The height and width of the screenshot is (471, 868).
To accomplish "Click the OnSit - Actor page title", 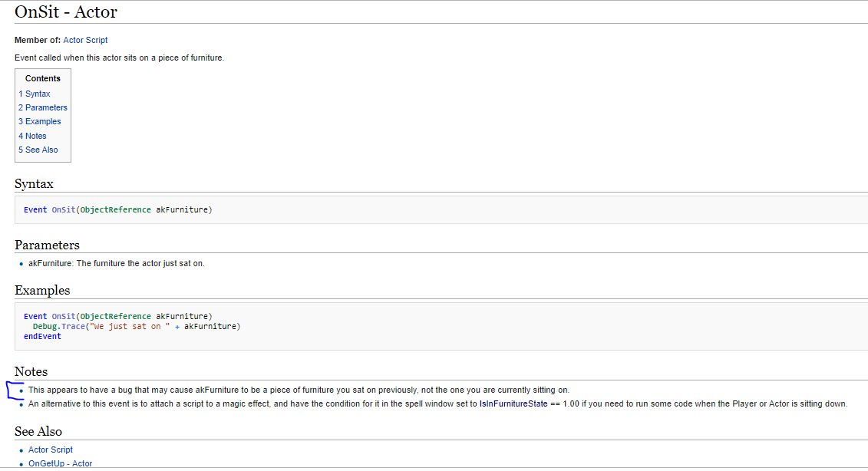I will (x=66, y=12).
